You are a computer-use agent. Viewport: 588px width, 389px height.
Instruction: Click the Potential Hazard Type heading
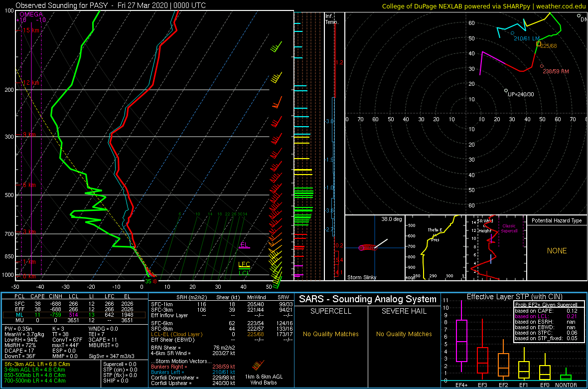point(557,221)
